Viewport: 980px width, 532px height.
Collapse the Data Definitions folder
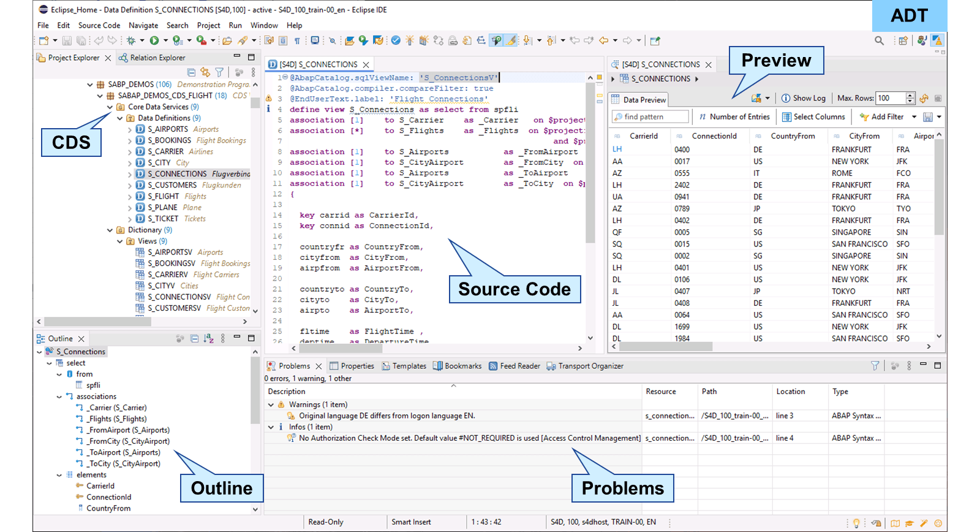(x=120, y=118)
